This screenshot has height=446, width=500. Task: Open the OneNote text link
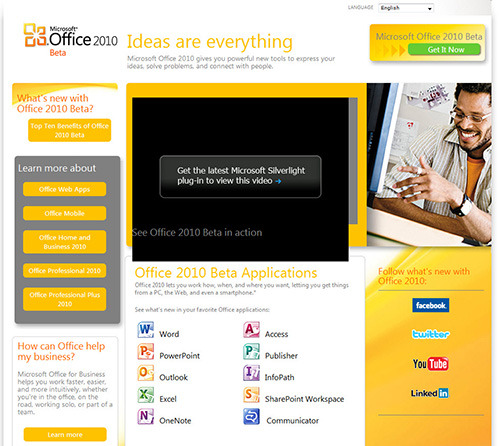[x=175, y=421]
